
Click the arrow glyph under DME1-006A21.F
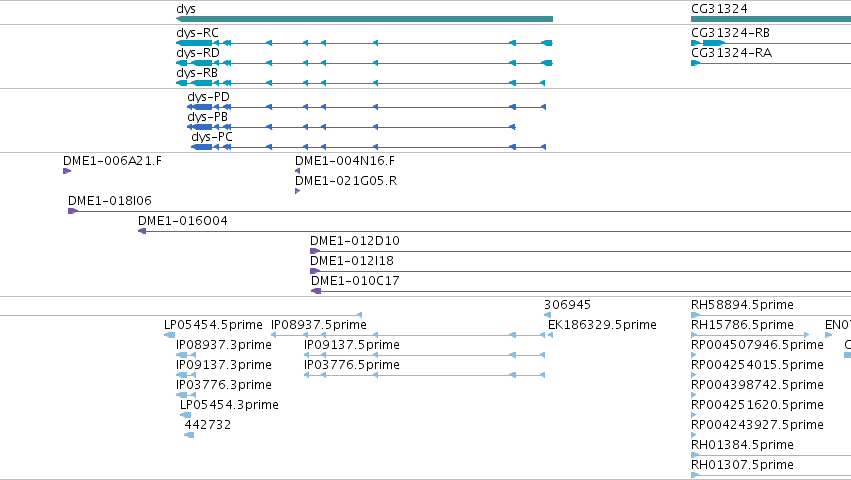click(67, 171)
